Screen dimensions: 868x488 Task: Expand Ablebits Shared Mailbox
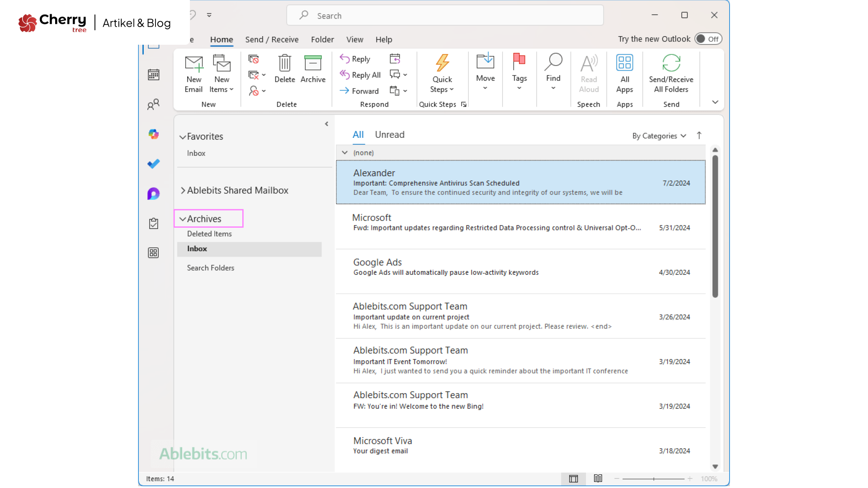tap(183, 190)
